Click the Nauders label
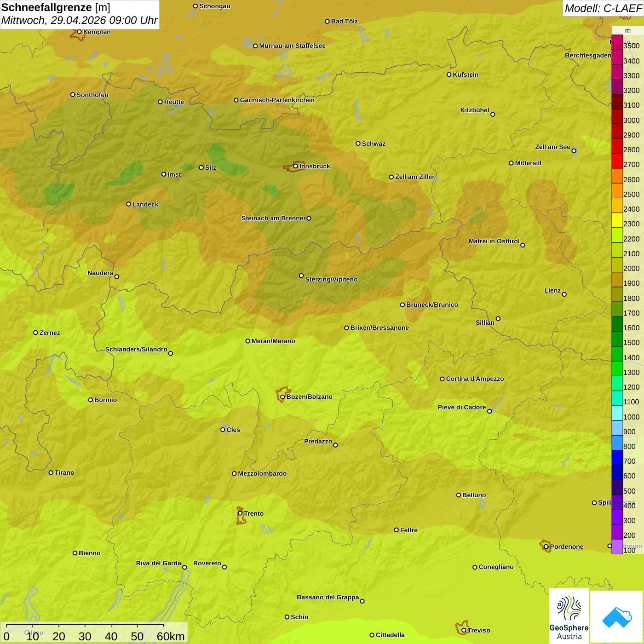 click(x=100, y=273)
